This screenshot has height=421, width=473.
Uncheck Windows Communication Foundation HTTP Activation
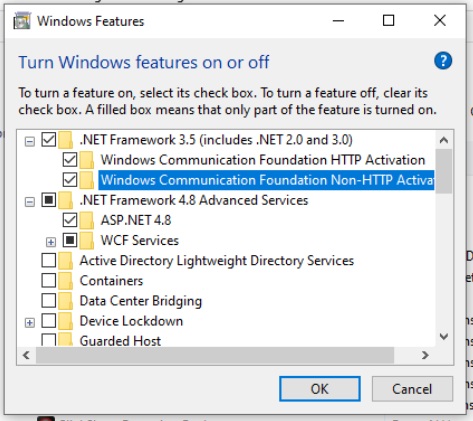click(x=70, y=160)
